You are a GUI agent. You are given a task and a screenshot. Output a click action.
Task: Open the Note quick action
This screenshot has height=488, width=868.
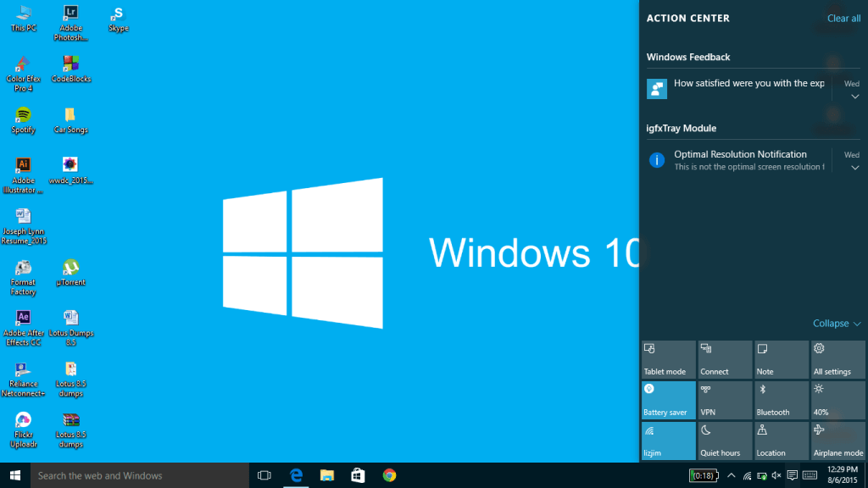pyautogui.click(x=782, y=359)
